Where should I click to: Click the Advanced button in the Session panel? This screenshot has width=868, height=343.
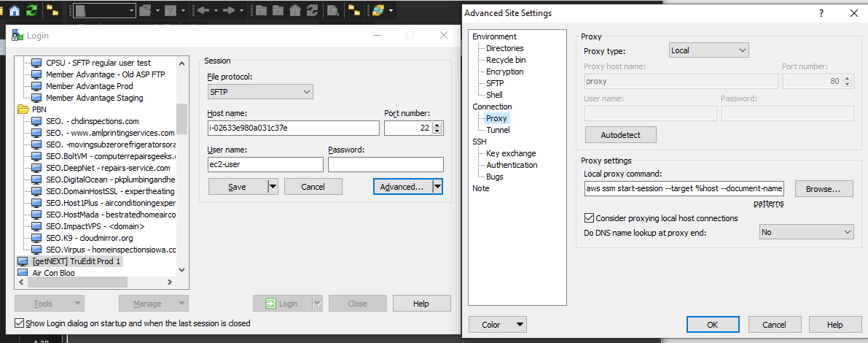(x=401, y=187)
